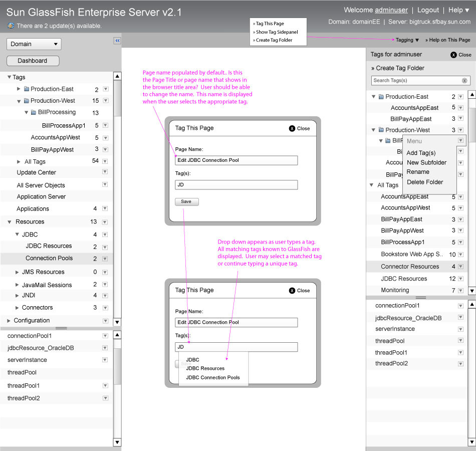The width and height of the screenshot is (476, 451).
Task: Click the adminuser link in header
Action: coord(391,10)
